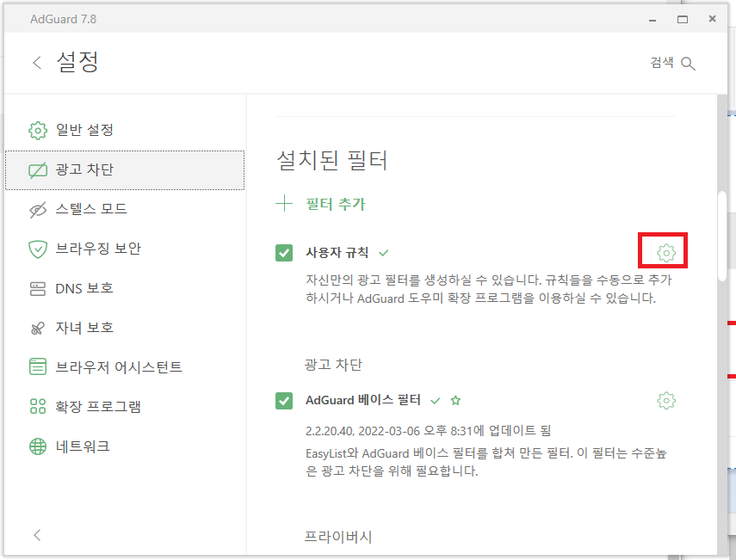The width and height of the screenshot is (736, 560).
Task: Click the description starting with 자신만의 광고 필터
Action: [489, 289]
